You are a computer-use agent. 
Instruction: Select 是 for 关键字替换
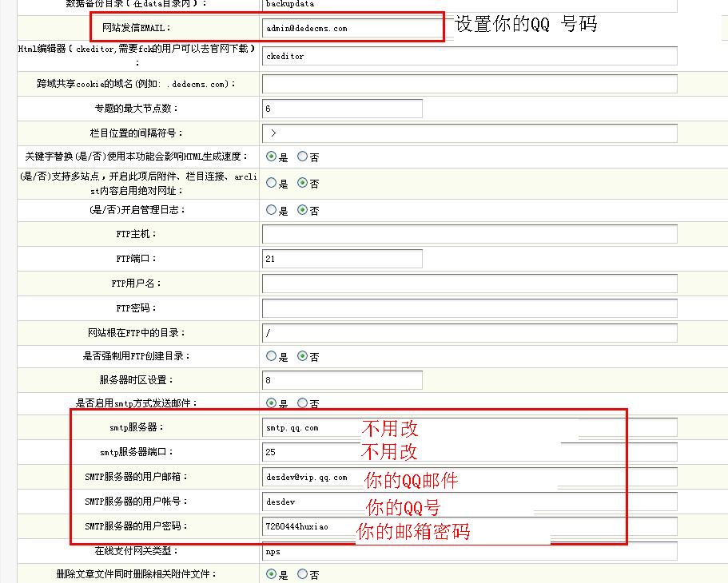point(272,157)
